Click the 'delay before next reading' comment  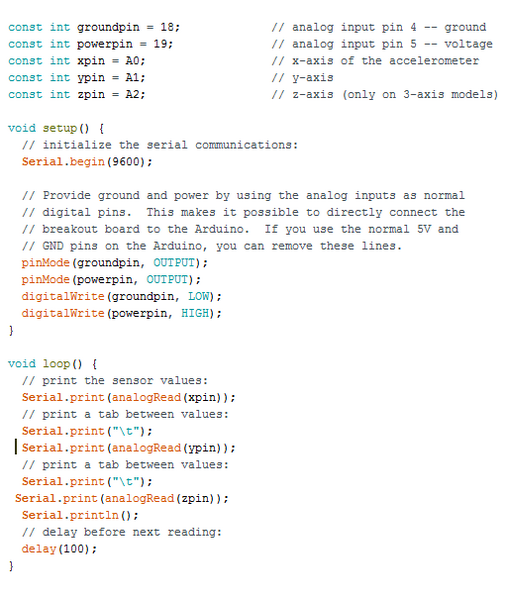pyautogui.click(x=122, y=532)
